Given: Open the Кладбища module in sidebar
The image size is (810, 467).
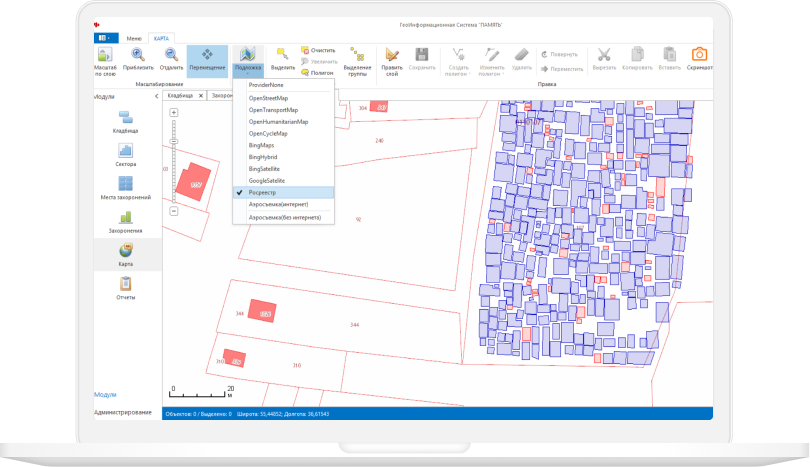Looking at the screenshot, I should tap(126, 122).
